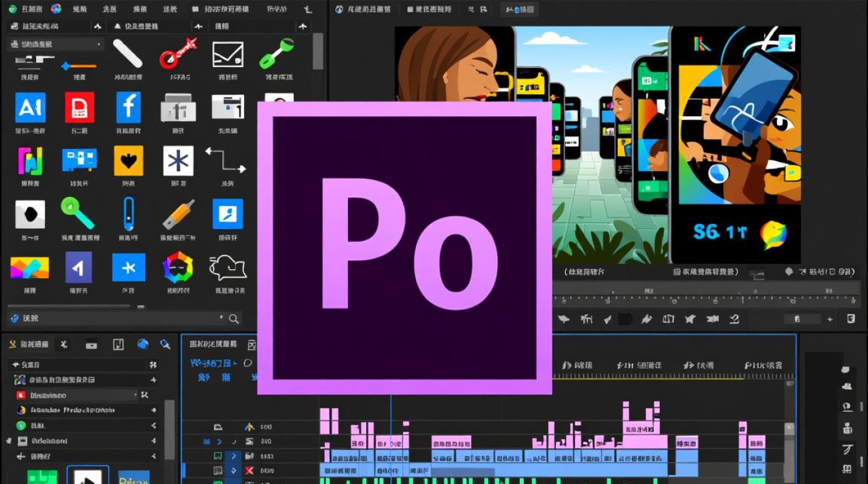Select the blue thumbnail with yellow lettering

point(134,477)
